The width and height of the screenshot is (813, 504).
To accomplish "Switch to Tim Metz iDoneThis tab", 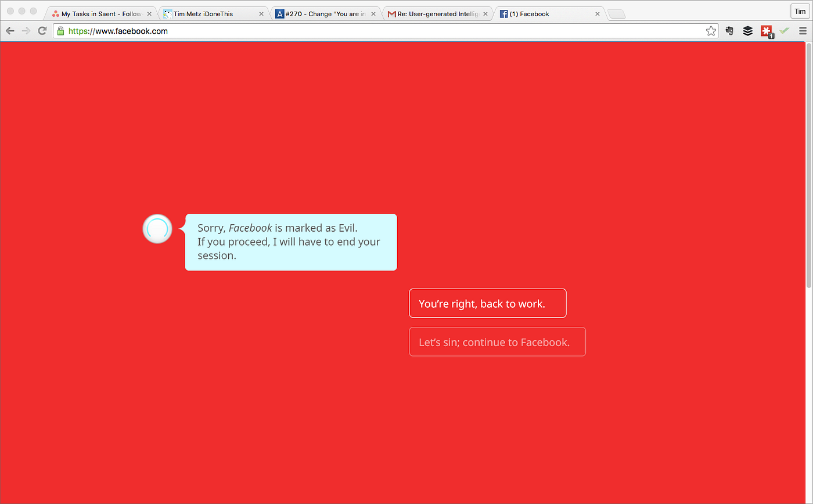I will (x=213, y=14).
